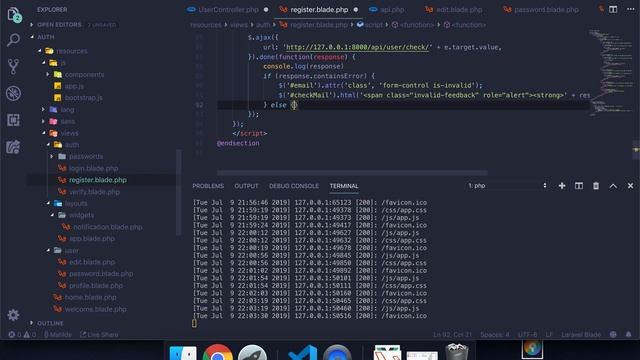The width and height of the screenshot is (640, 360).
Task: Select the TERMINAL panel tab
Action: point(344,186)
